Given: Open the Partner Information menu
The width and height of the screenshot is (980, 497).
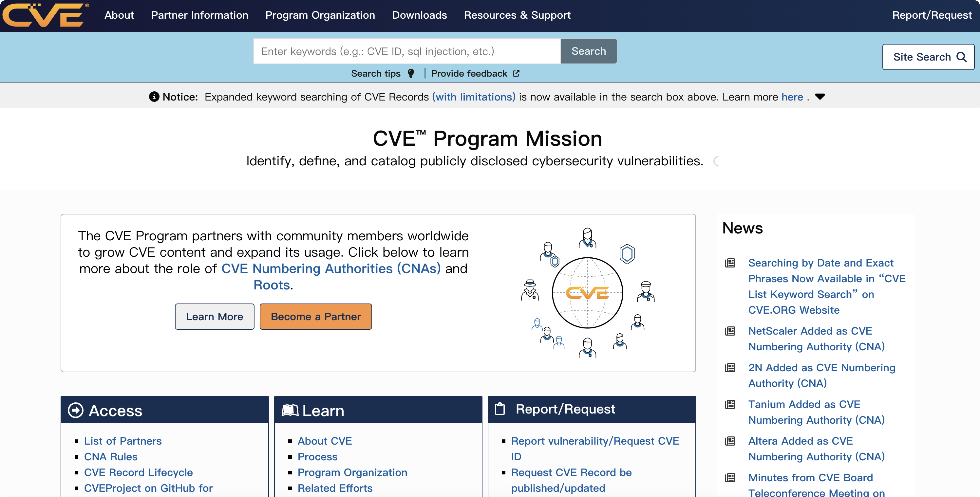Looking at the screenshot, I should point(199,15).
